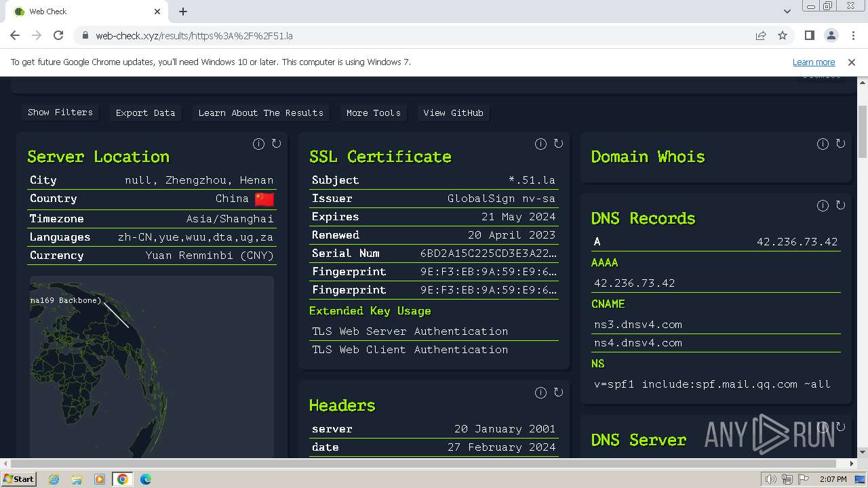Select currency 'Yuan Renminbi (CNY)'
Screen dimensions: 868x488
pyautogui.click(x=210, y=256)
